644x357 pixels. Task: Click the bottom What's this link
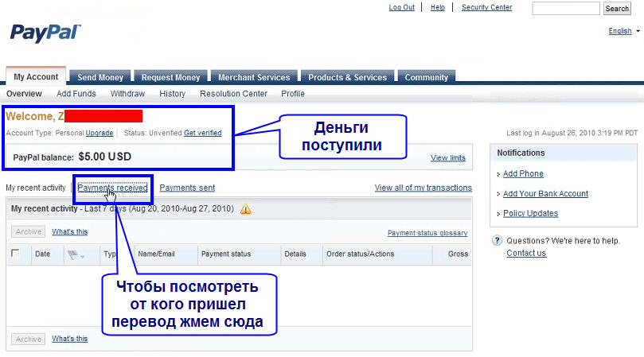click(70, 339)
